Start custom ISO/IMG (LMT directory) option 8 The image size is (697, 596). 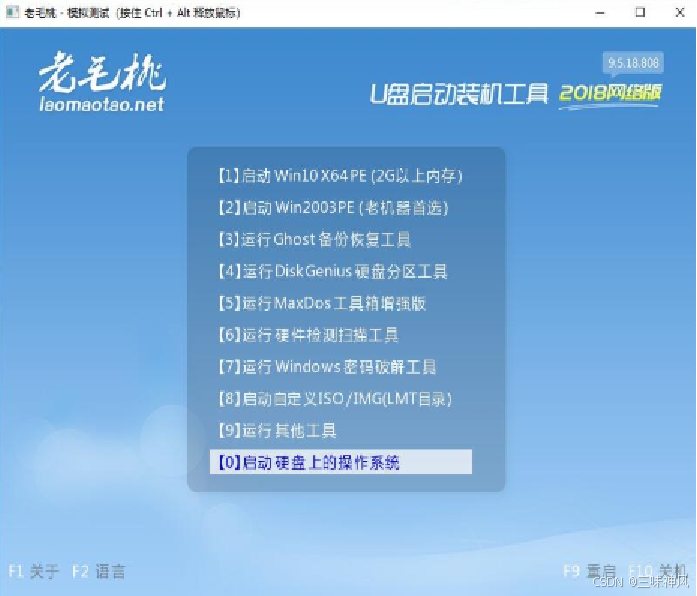point(335,399)
